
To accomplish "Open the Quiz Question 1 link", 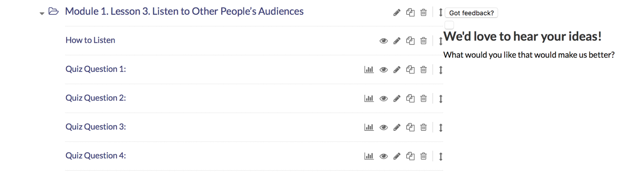I will click(x=96, y=69).
